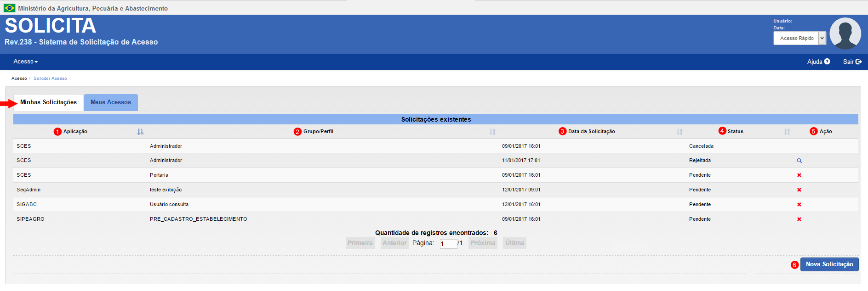Click the user avatar picture
This screenshot has height=291, width=868.
click(845, 34)
